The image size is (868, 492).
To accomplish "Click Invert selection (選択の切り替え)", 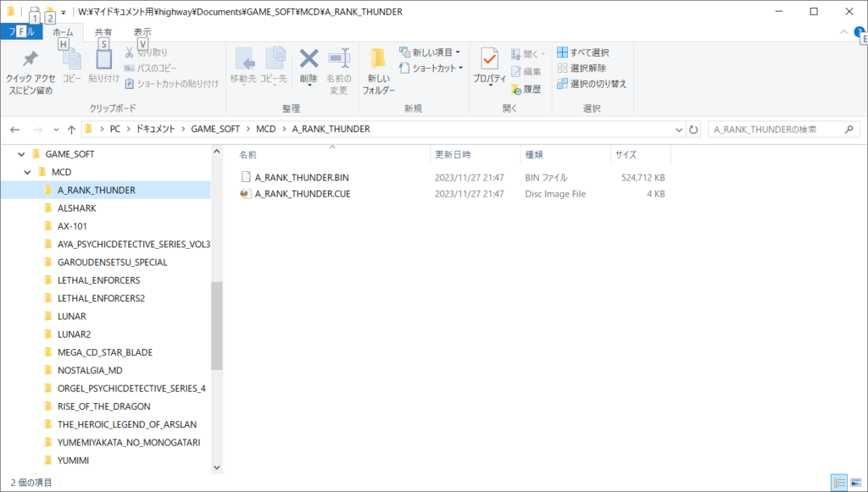I will [x=592, y=84].
